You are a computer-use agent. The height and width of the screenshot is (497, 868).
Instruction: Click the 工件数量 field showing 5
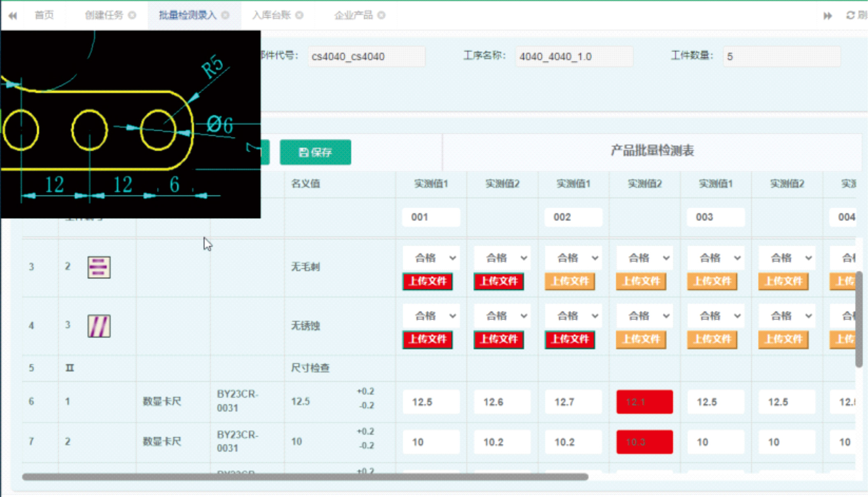781,56
